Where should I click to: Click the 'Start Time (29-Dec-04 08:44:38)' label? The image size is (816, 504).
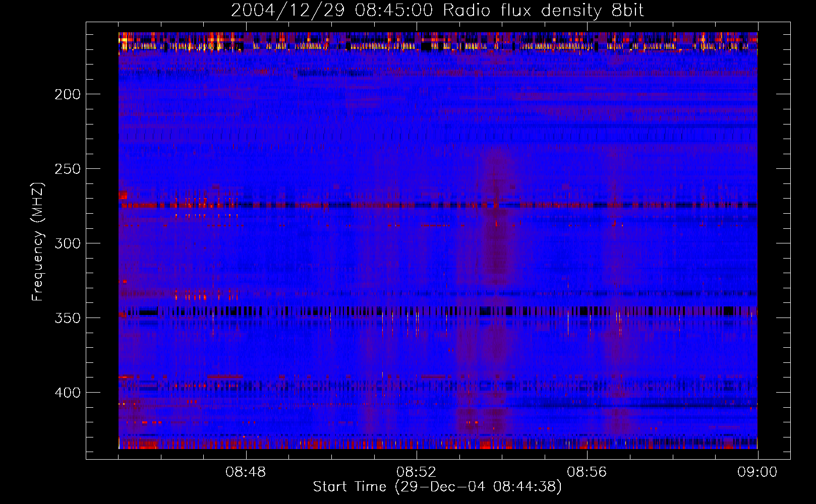437,487
